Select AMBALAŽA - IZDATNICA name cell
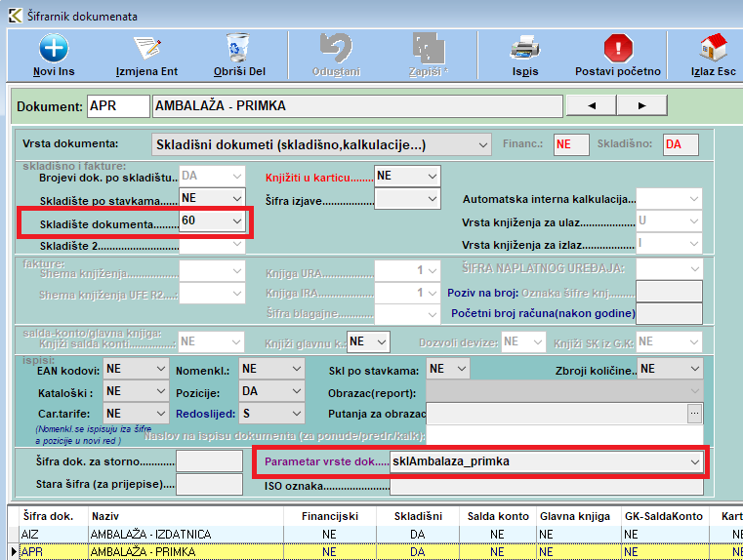The width and height of the screenshot is (743, 560). pyautogui.click(x=186, y=535)
